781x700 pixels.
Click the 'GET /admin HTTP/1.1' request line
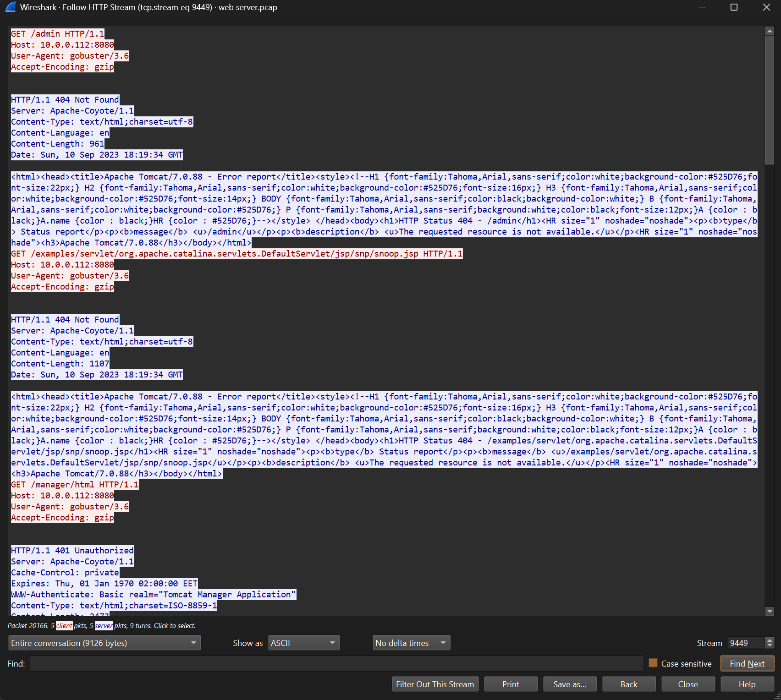pyautogui.click(x=58, y=34)
